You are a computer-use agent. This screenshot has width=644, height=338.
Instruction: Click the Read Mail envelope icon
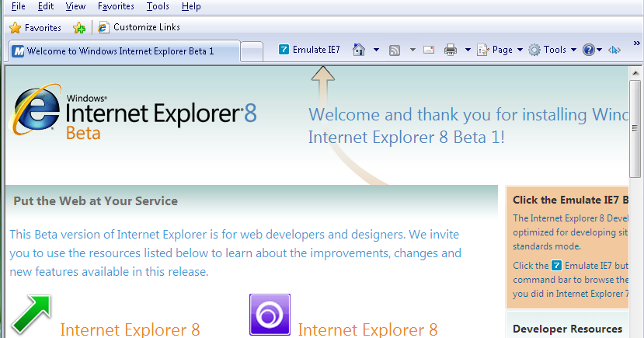[429, 50]
